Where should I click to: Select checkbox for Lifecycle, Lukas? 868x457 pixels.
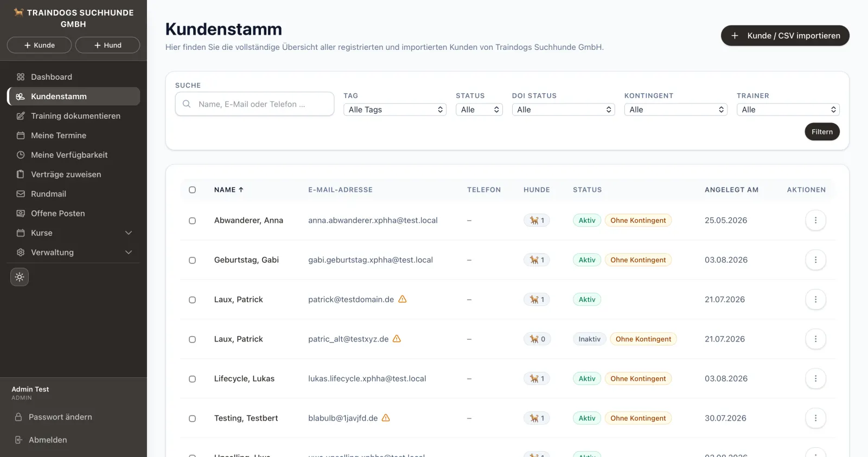click(x=192, y=379)
